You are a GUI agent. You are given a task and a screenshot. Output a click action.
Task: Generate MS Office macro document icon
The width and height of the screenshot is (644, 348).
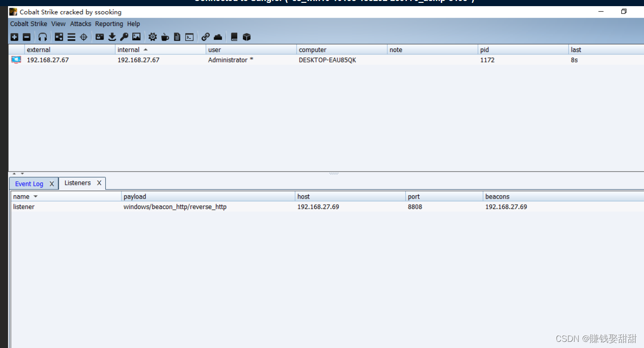177,37
